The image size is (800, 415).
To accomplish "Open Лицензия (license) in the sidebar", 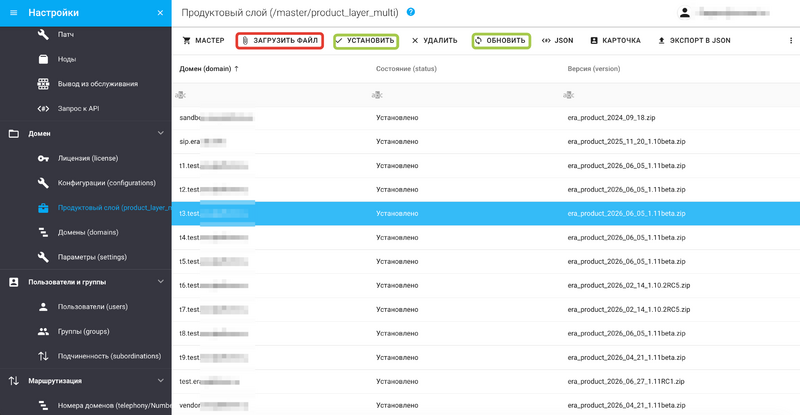I will [86, 158].
